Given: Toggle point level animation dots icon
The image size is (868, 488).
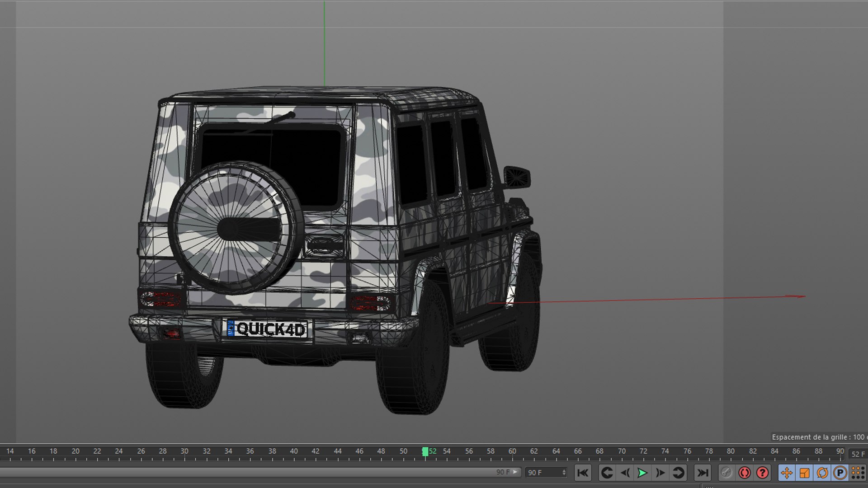Looking at the screenshot, I should coord(858,473).
